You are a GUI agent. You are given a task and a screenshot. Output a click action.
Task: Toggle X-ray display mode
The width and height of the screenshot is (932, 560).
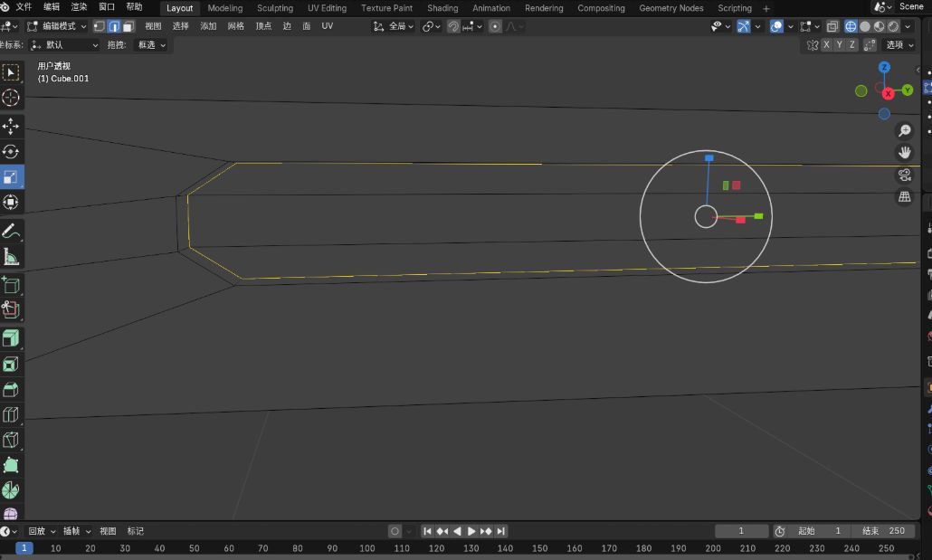point(832,26)
